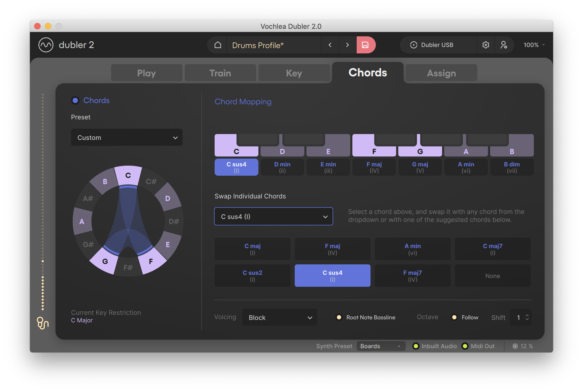Viewport: 583px width, 392px height.
Task: Click the Shift octave stepper arrows
Action: [x=527, y=317]
